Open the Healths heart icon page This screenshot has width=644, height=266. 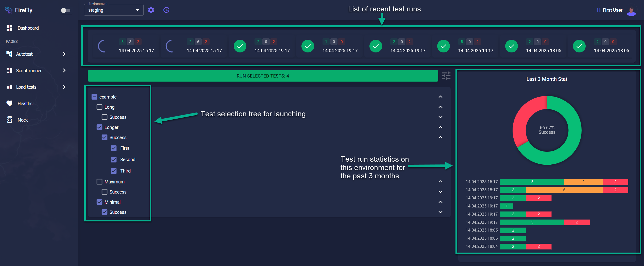(x=9, y=103)
